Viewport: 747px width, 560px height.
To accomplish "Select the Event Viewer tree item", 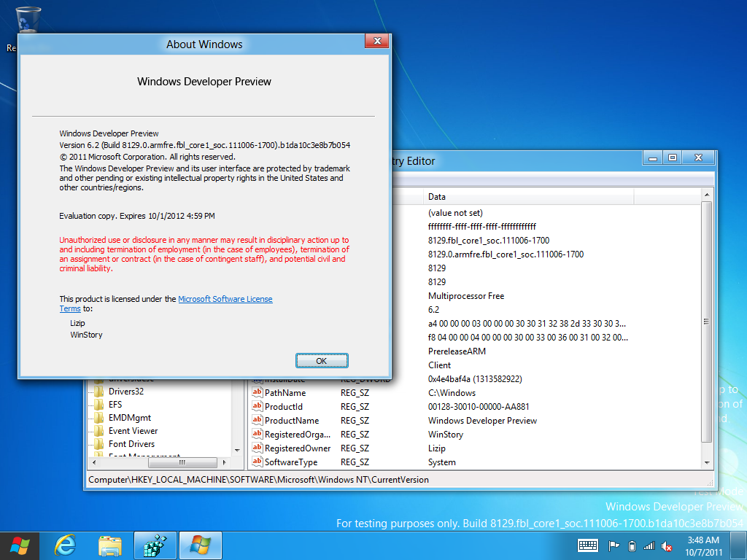I will (133, 431).
